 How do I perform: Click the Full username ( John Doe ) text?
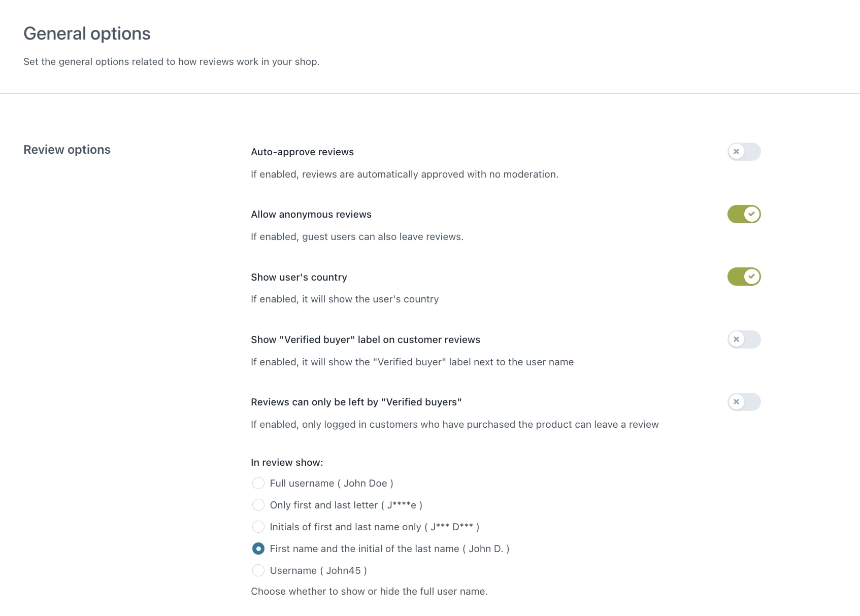coord(331,483)
